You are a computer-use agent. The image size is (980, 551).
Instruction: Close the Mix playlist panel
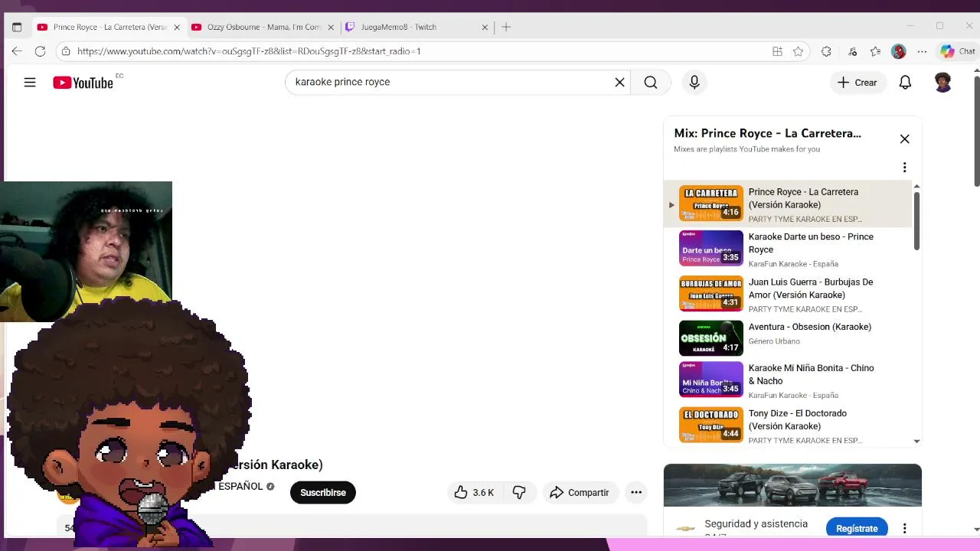point(904,139)
